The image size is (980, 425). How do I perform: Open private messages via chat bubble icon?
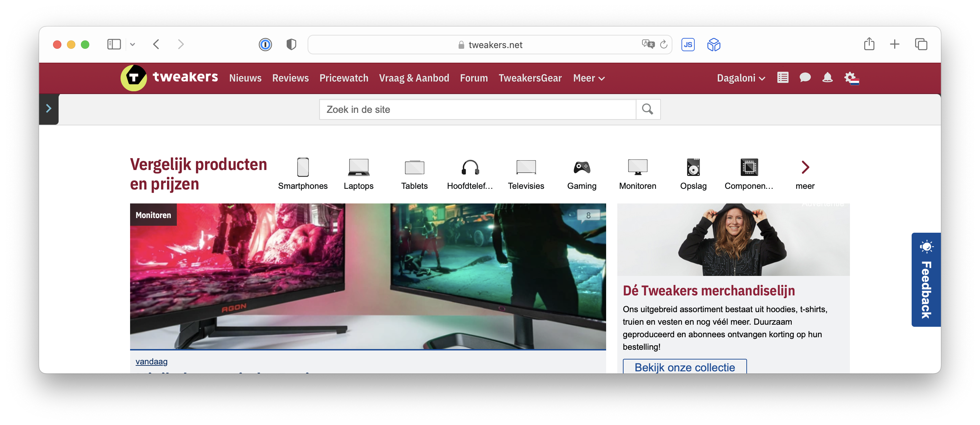coord(805,78)
